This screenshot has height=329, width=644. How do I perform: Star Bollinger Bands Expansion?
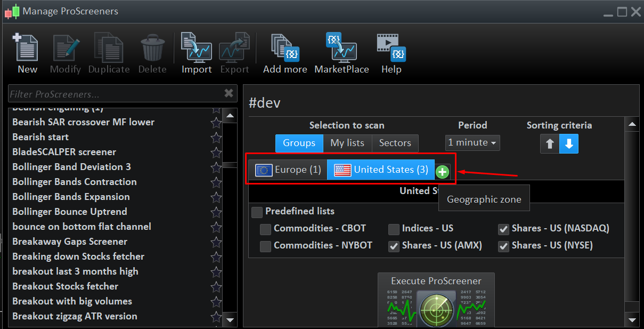click(x=216, y=197)
